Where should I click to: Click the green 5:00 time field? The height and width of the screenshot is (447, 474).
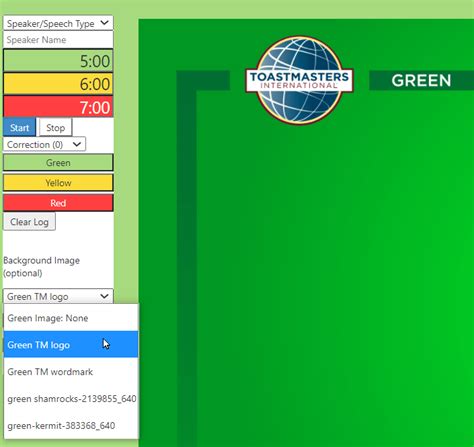(x=58, y=61)
